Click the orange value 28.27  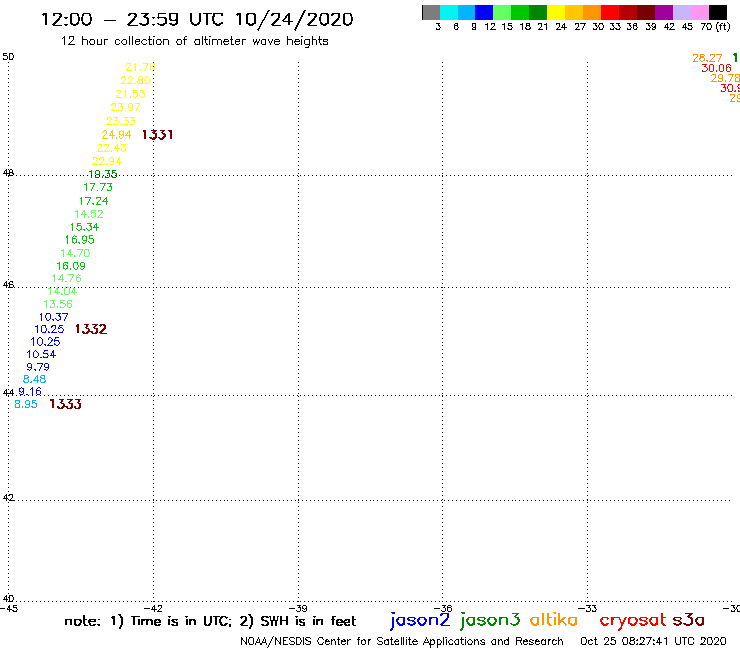point(707,58)
